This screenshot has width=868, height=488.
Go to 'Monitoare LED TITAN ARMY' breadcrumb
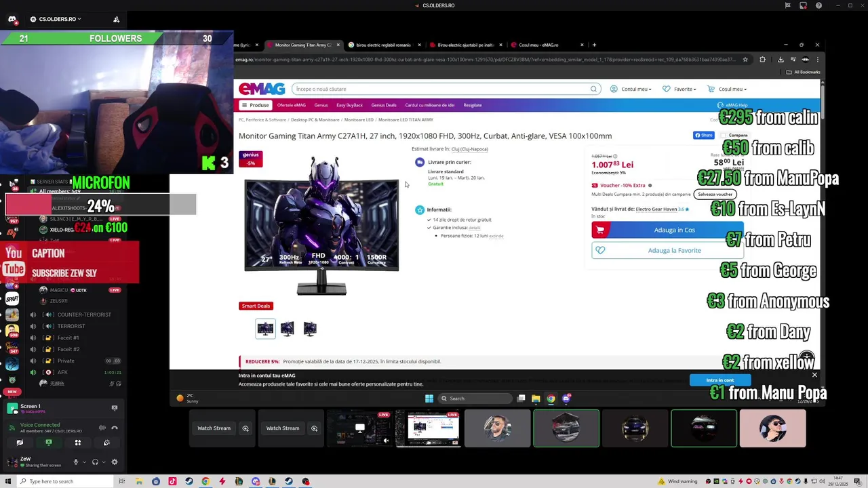pyautogui.click(x=406, y=120)
